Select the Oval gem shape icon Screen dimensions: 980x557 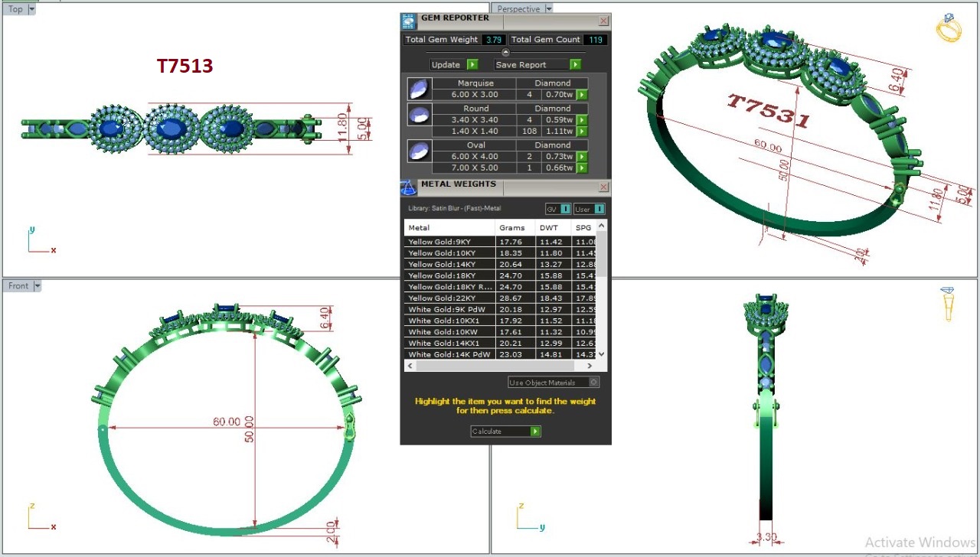pos(418,151)
